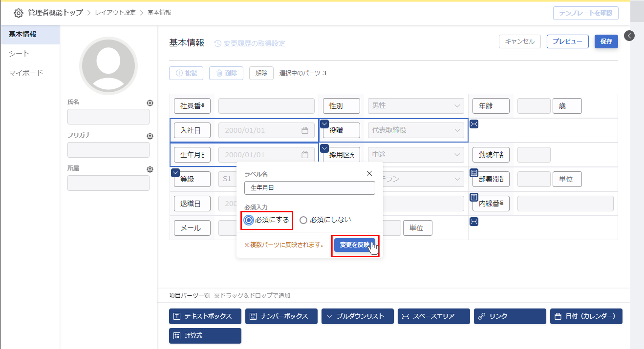Click the calendar icon in 入社日 field

pos(304,130)
